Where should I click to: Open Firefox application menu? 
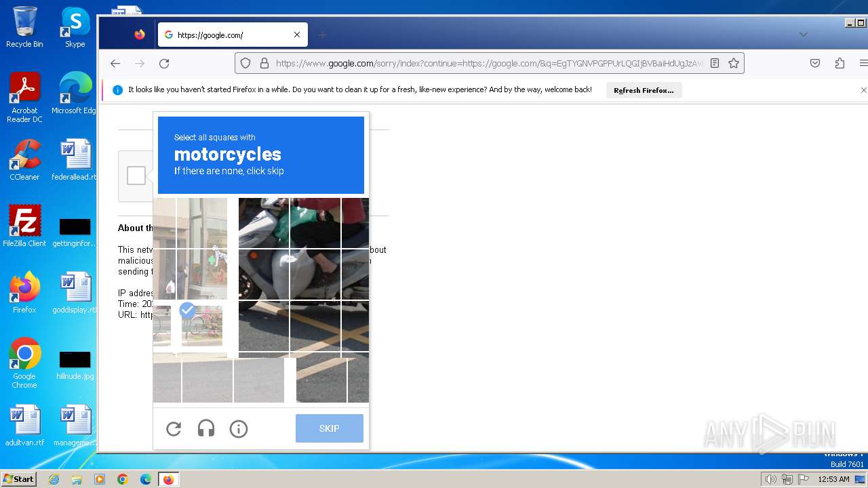pos(863,63)
